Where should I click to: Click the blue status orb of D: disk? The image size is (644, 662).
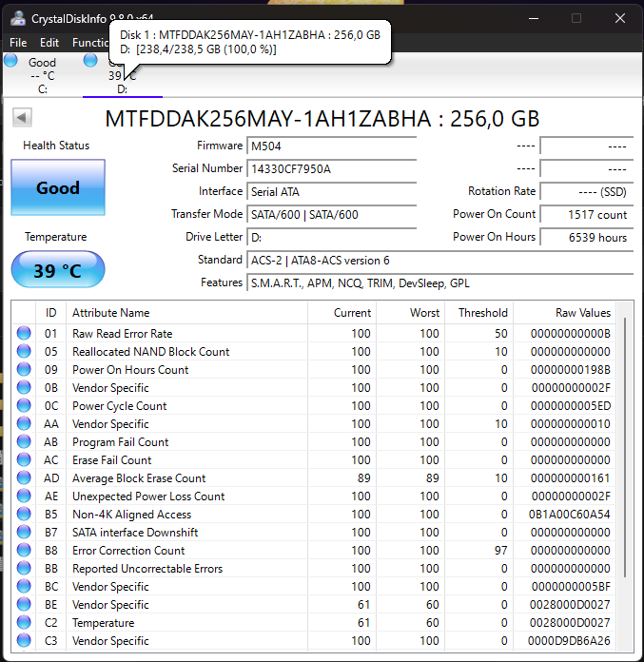click(90, 61)
